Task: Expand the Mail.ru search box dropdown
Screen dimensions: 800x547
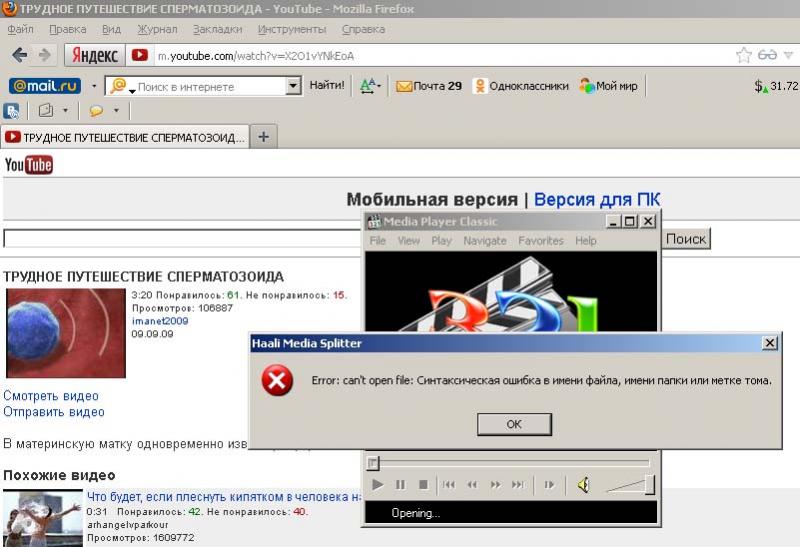Action: (x=293, y=86)
